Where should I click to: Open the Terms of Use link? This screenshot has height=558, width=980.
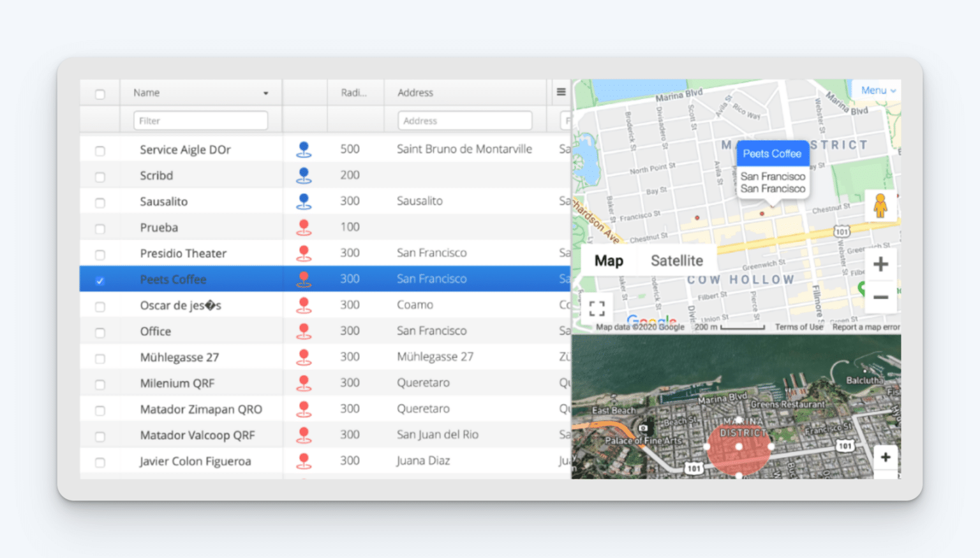click(799, 326)
